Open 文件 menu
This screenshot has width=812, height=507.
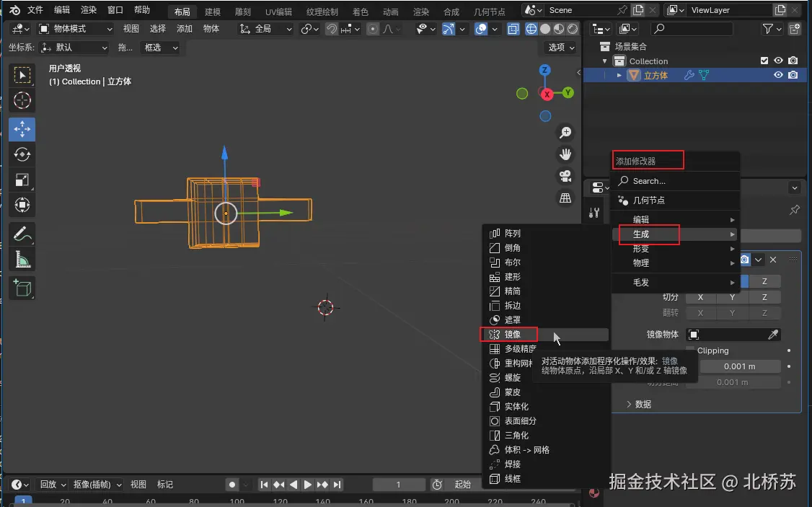point(35,10)
